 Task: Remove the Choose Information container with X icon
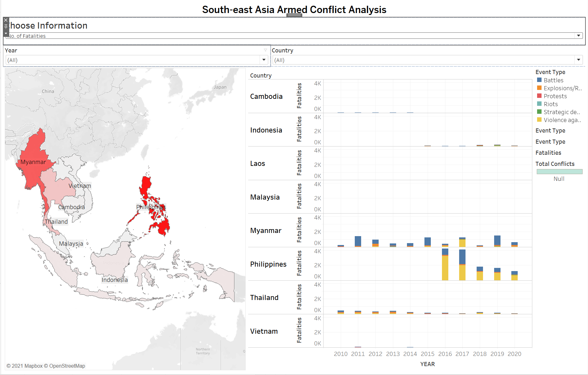[6, 20]
